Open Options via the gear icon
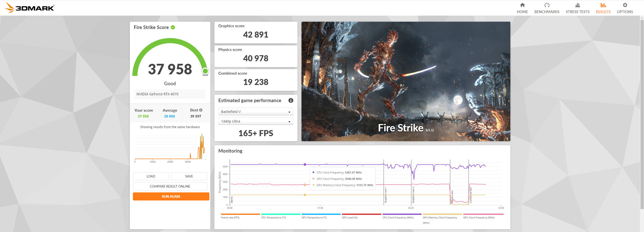 tap(625, 5)
